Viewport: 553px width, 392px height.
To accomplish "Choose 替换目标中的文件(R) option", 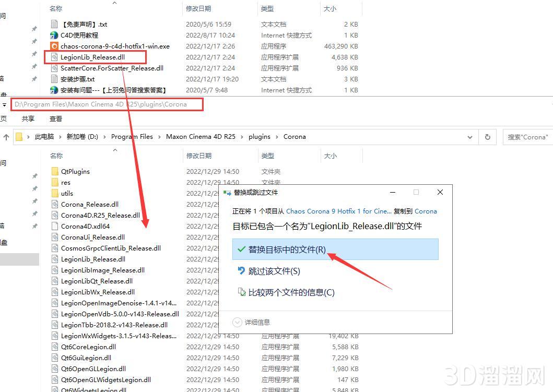I will tap(287, 250).
